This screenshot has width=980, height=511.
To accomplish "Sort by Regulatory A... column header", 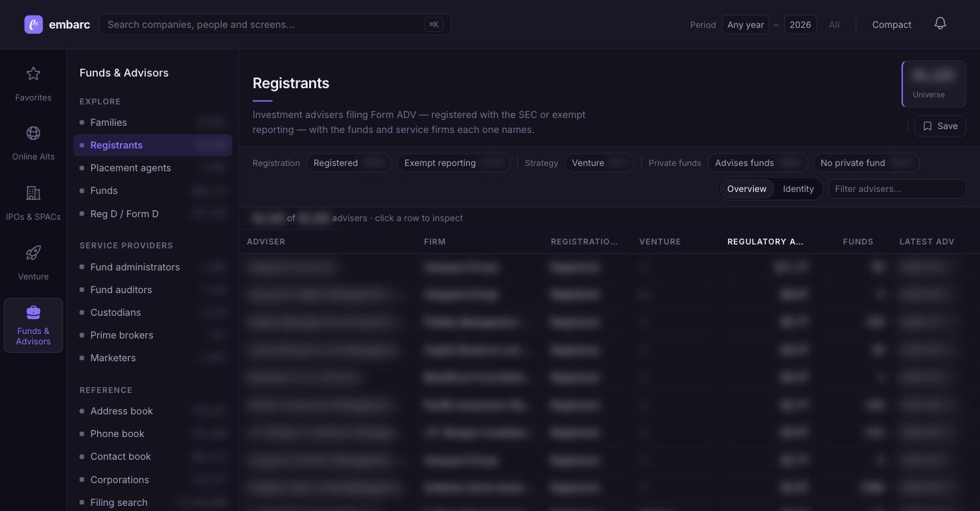I will pyautogui.click(x=765, y=242).
